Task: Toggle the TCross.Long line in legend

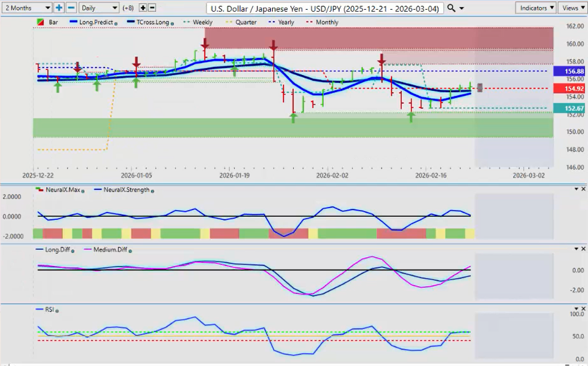Action: [146, 22]
